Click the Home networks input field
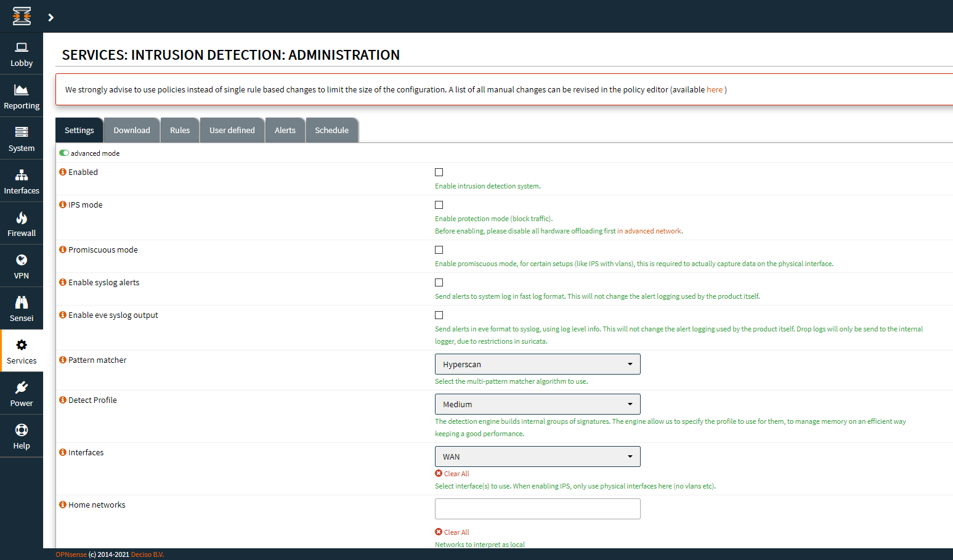Screen dimensions: 953x560 coord(538,509)
